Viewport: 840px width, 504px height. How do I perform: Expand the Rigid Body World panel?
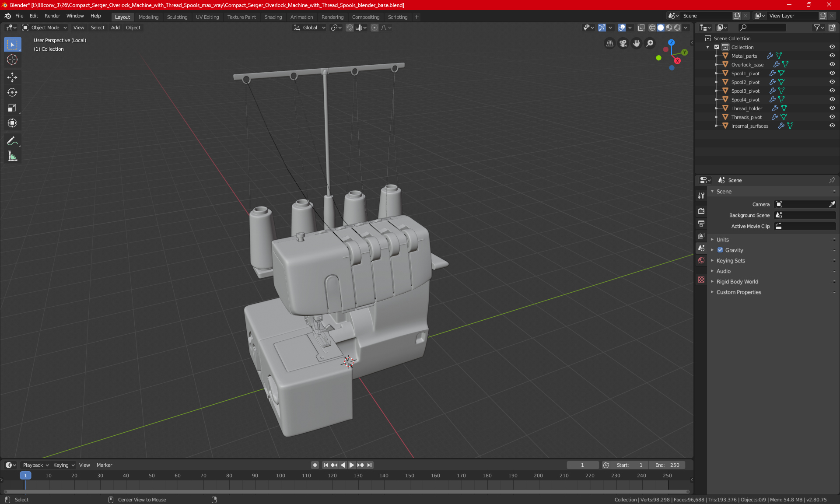click(737, 282)
